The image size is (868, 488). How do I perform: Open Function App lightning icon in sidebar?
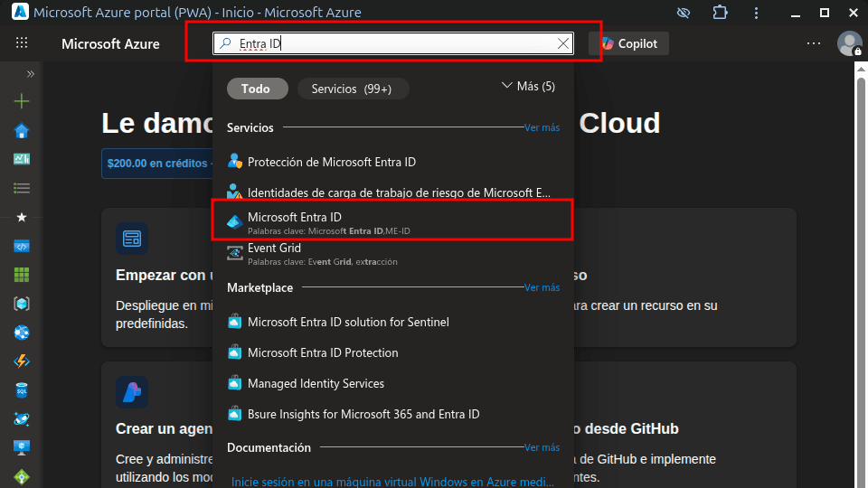pos(22,361)
